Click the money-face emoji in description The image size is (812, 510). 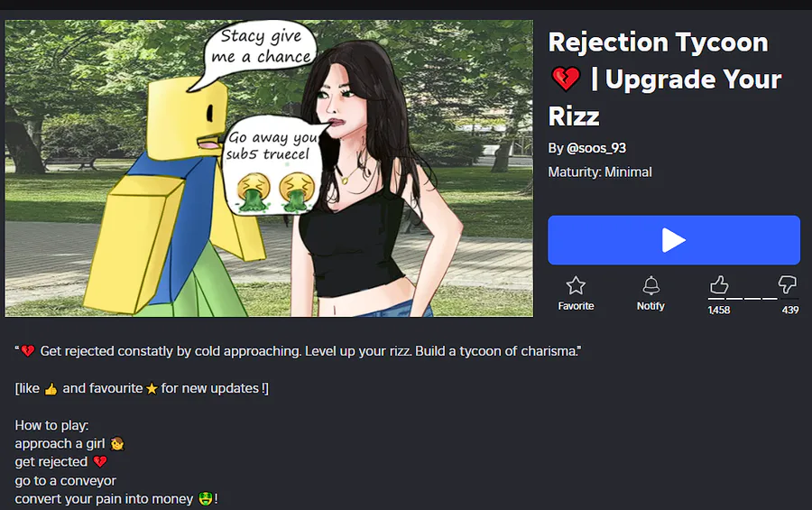click(x=206, y=499)
